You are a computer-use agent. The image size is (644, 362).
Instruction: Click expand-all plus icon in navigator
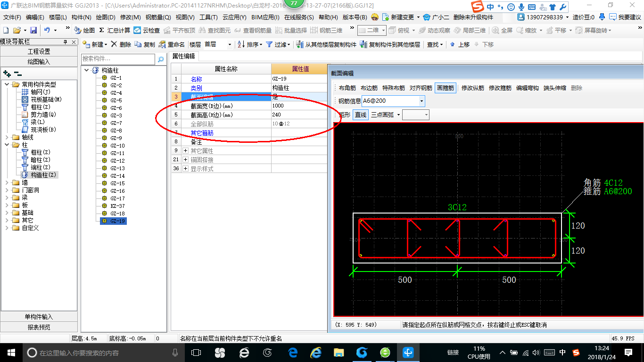[7, 74]
